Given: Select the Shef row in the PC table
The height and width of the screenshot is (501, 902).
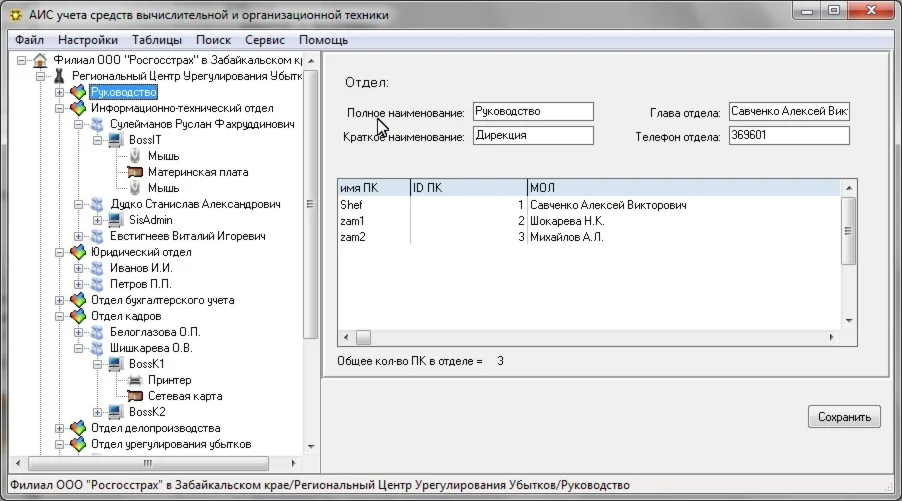Looking at the screenshot, I should tap(589, 205).
